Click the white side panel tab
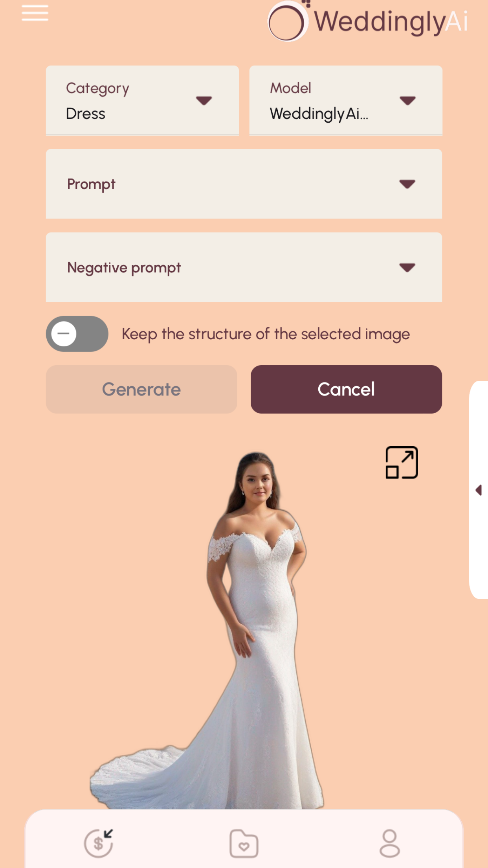The width and height of the screenshot is (488, 868). click(479, 490)
